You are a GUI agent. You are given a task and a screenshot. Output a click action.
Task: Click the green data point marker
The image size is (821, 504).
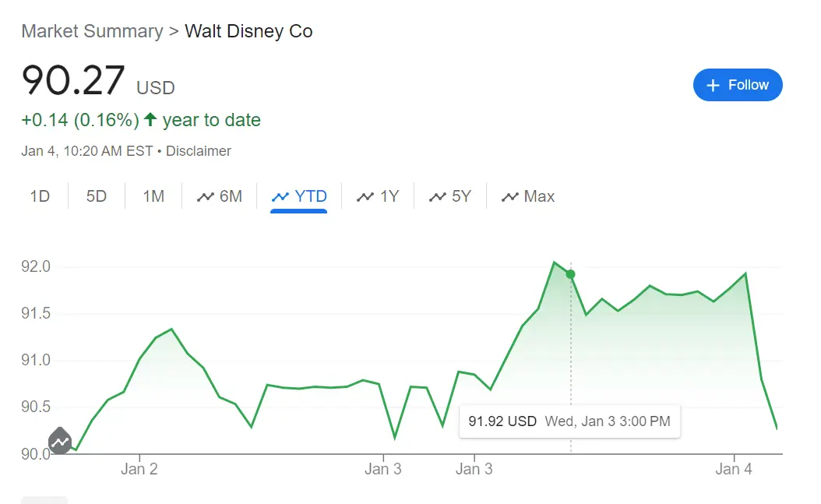pyautogui.click(x=570, y=274)
